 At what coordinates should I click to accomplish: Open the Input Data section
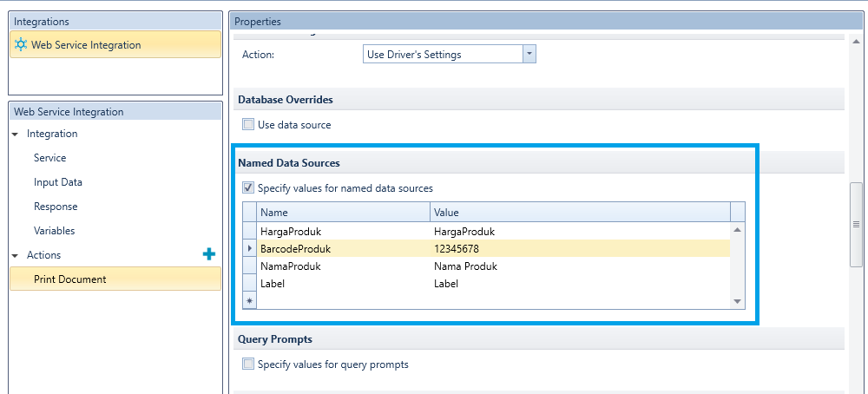click(58, 182)
